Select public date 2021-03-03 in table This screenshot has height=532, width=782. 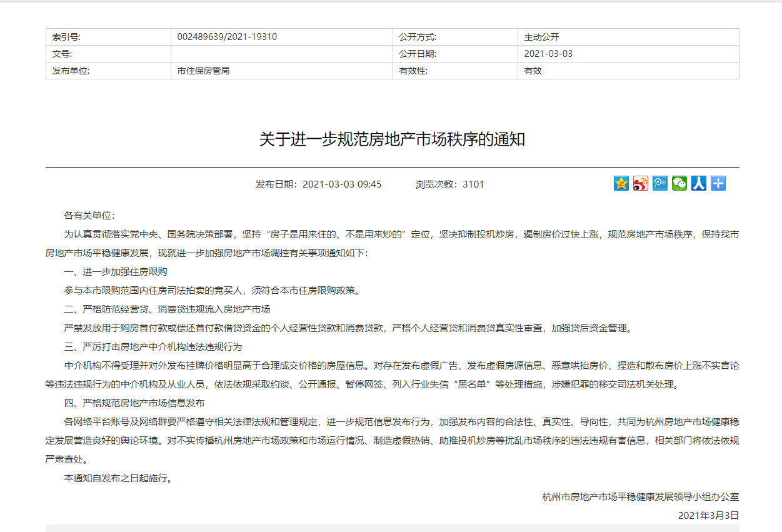click(548, 54)
